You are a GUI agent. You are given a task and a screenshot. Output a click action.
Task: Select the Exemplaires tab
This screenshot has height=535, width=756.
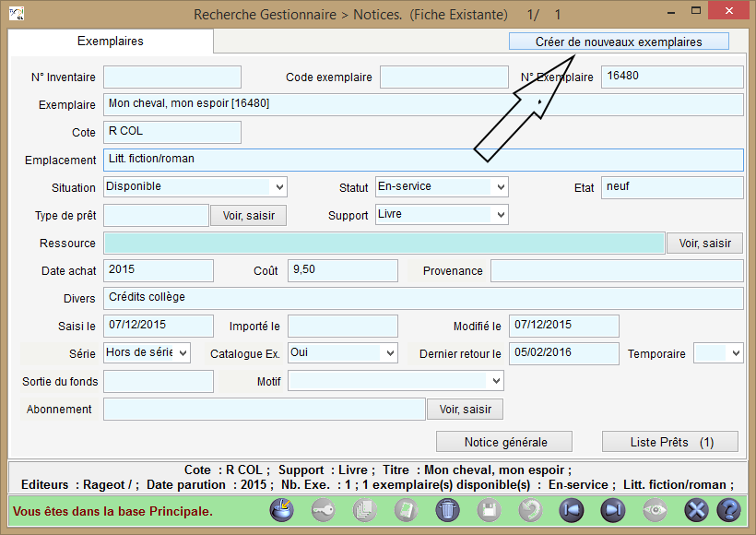(x=111, y=42)
